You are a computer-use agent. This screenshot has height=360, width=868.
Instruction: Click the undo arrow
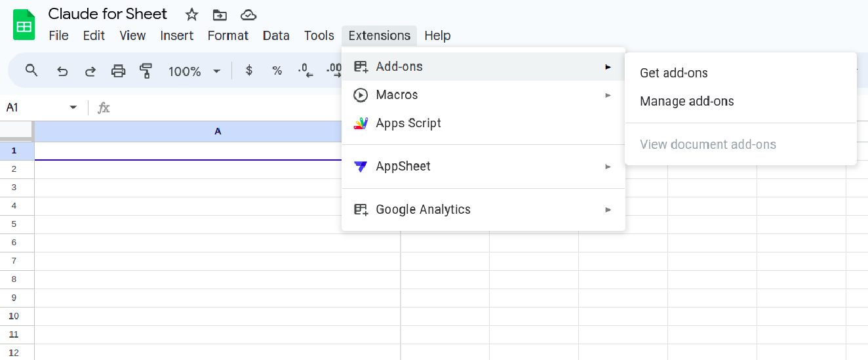62,71
